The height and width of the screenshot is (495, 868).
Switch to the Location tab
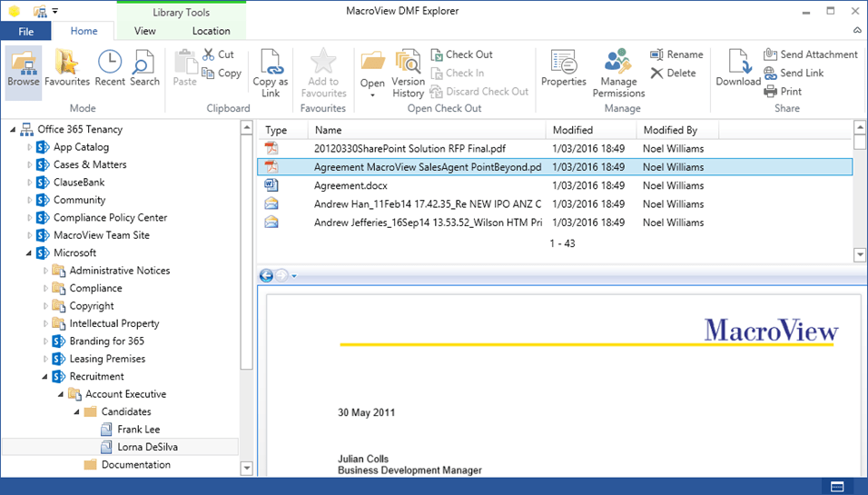211,31
